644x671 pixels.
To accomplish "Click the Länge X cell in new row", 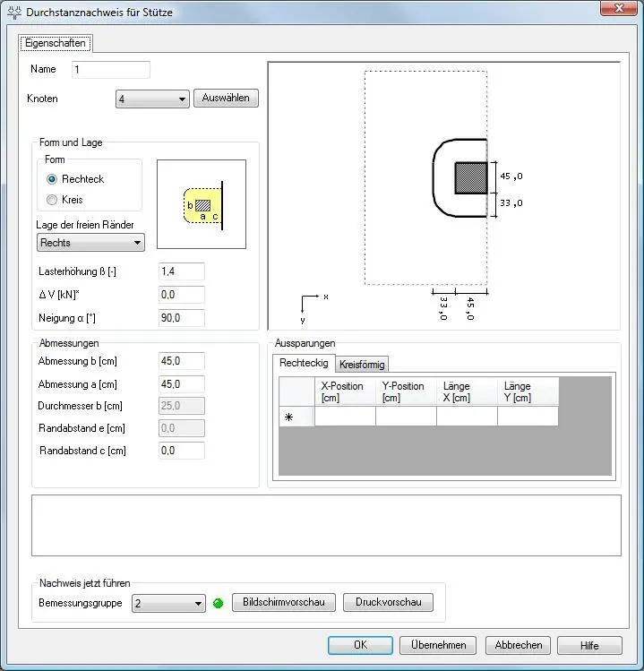I will point(467,417).
